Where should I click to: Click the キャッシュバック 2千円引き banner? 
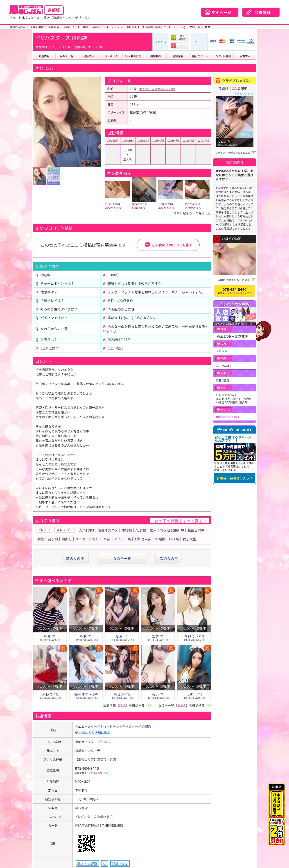click(x=277, y=815)
